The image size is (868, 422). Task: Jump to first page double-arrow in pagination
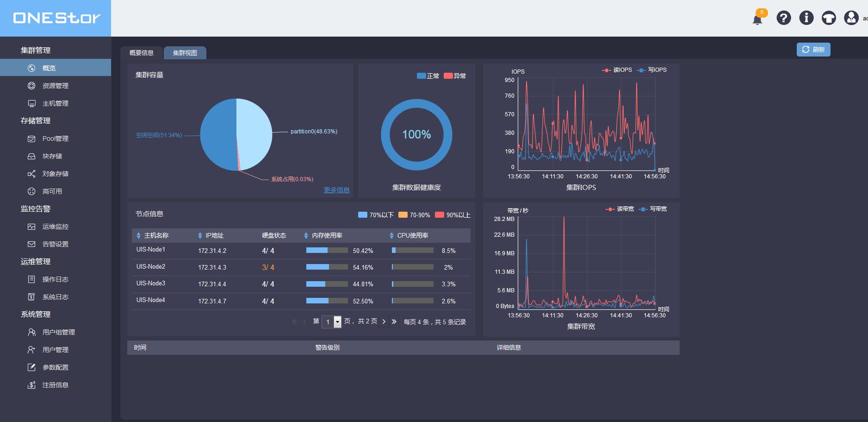[295, 321]
